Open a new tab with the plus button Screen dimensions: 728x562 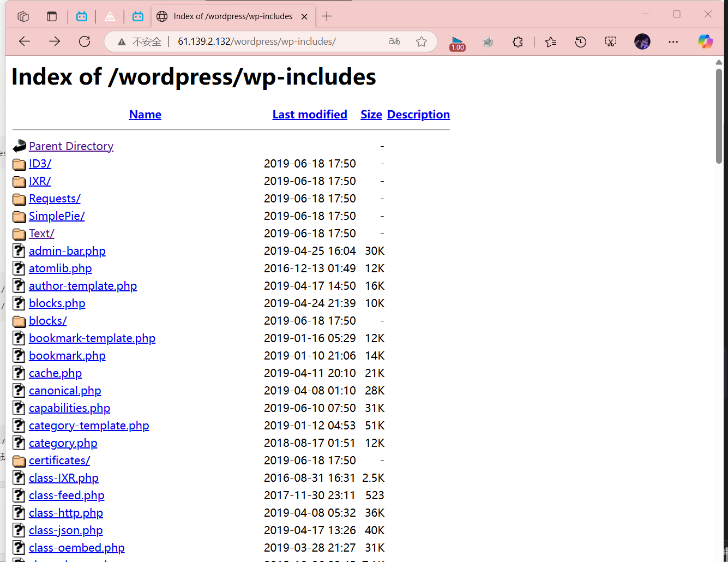tap(327, 16)
